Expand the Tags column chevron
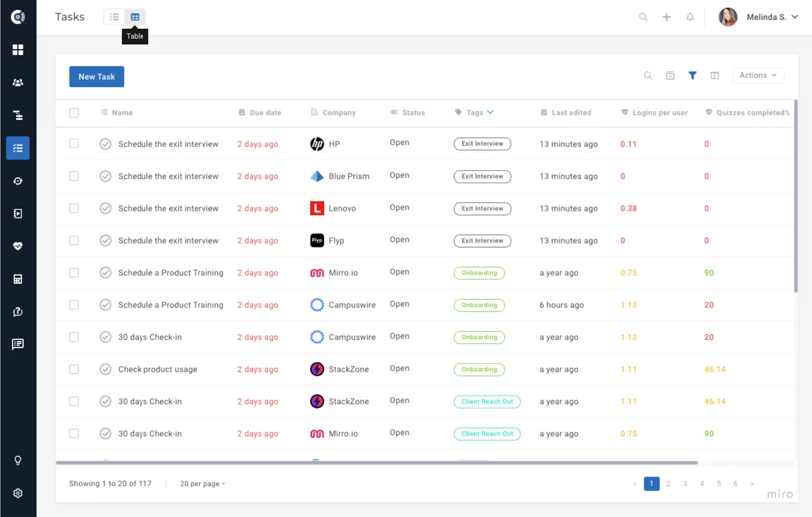 click(490, 112)
